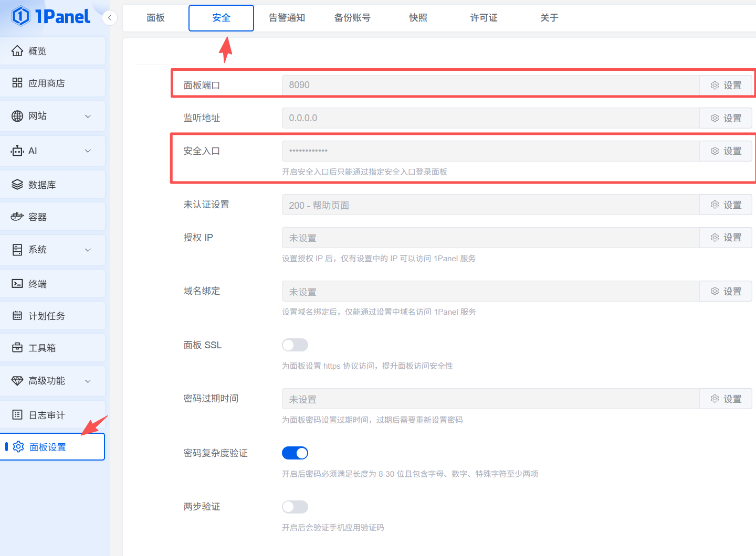756x556 pixels.
Task: Click the 1Panel logo
Action: pyautogui.click(x=50, y=16)
